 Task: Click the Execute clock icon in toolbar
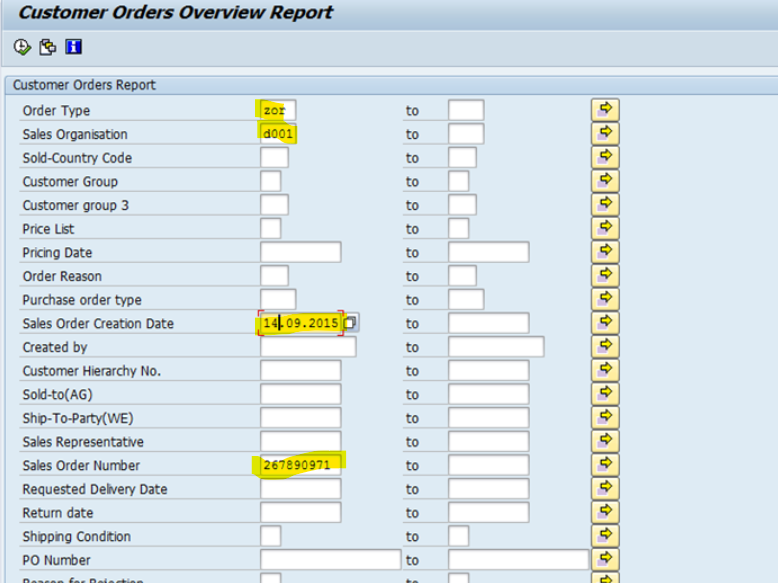coord(22,47)
